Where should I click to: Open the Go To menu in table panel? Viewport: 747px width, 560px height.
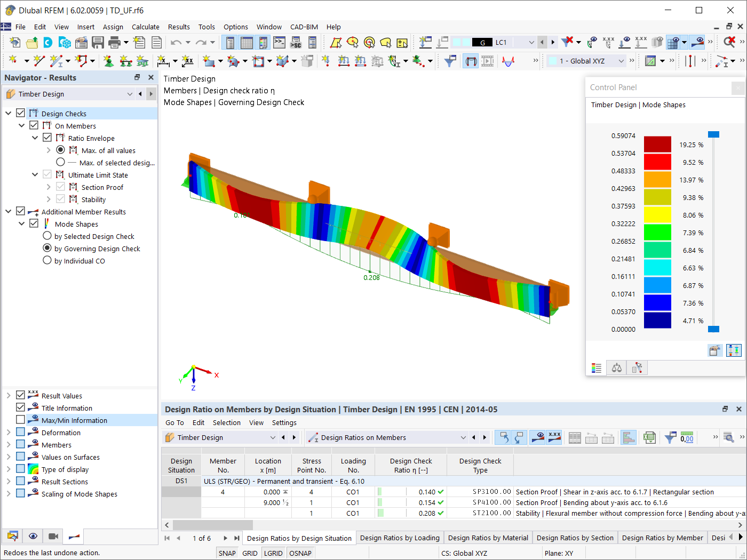174,422
